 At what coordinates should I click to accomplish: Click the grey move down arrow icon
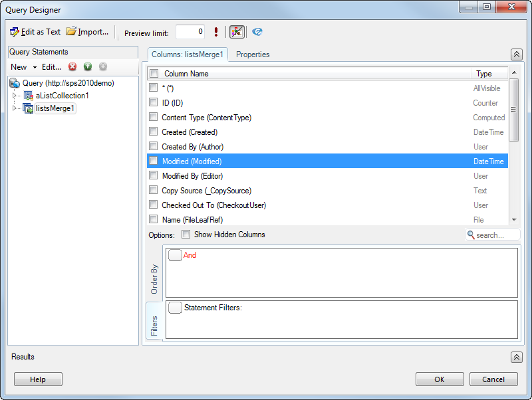(x=103, y=66)
